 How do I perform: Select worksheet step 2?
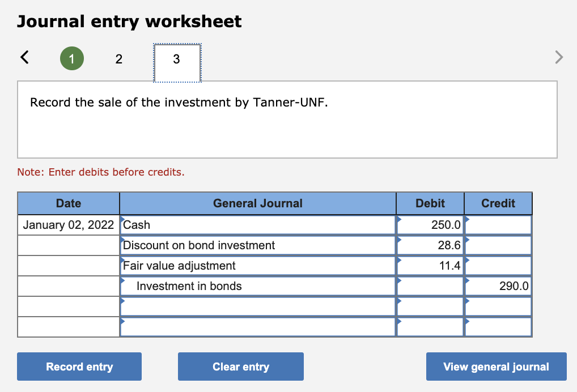[119, 58]
